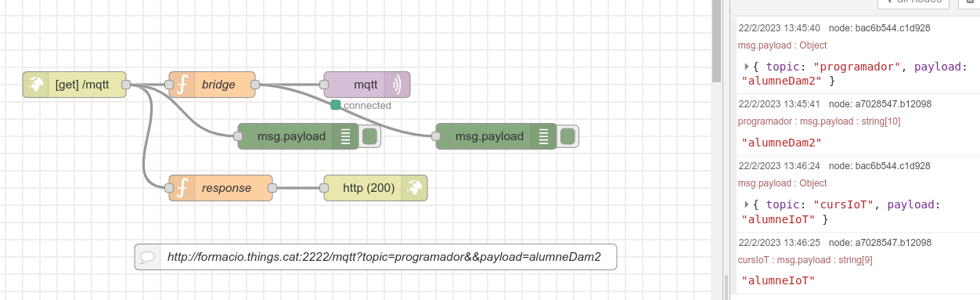Screen dimensions: 980x300
Task: Click the function icon on response node
Action: point(181,188)
